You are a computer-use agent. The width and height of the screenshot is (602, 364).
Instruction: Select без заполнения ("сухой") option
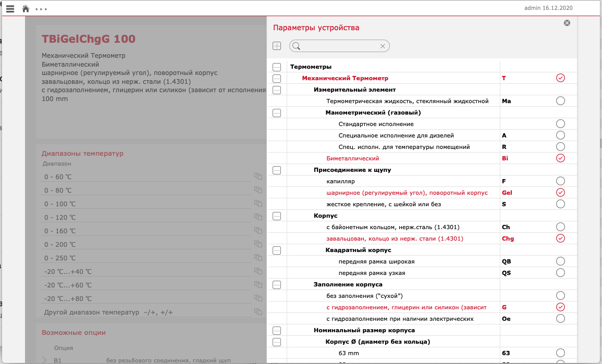point(560,295)
